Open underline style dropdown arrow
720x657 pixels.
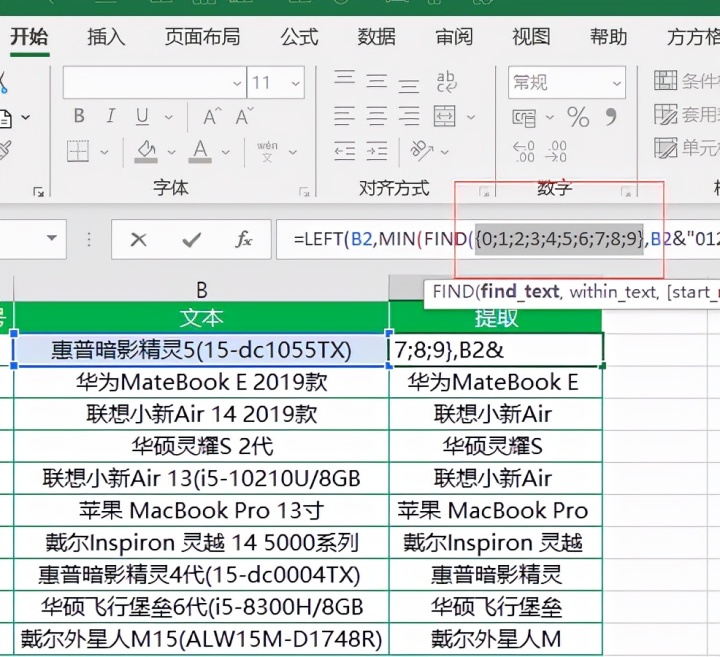tap(169, 117)
